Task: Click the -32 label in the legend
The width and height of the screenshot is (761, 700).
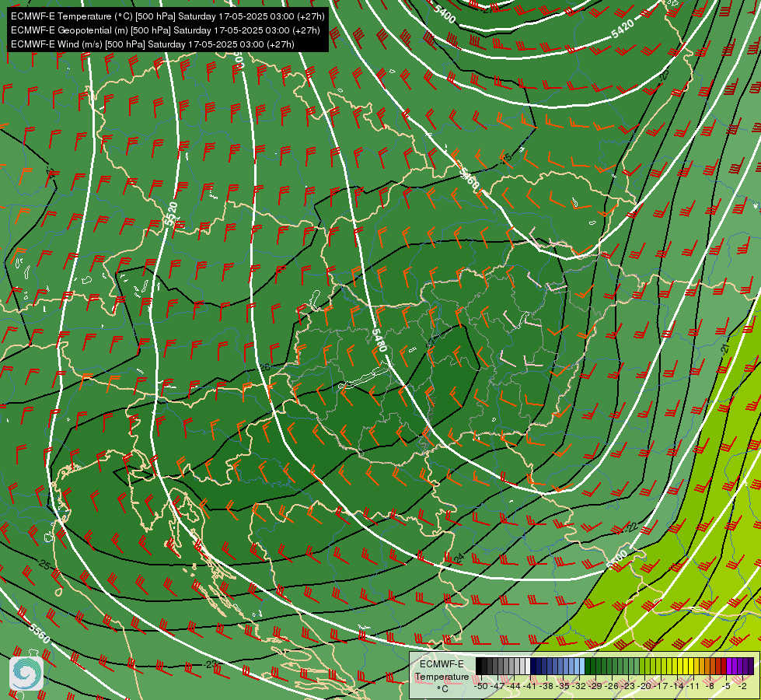Action: [x=579, y=686]
